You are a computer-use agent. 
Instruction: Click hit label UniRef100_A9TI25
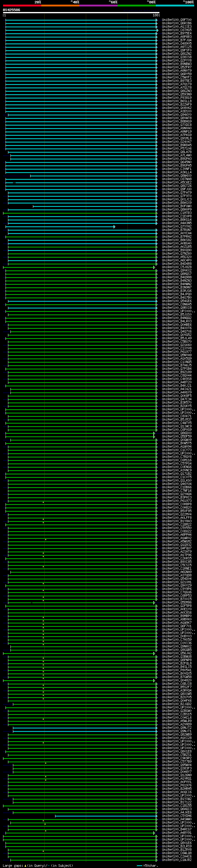click(177, 47)
